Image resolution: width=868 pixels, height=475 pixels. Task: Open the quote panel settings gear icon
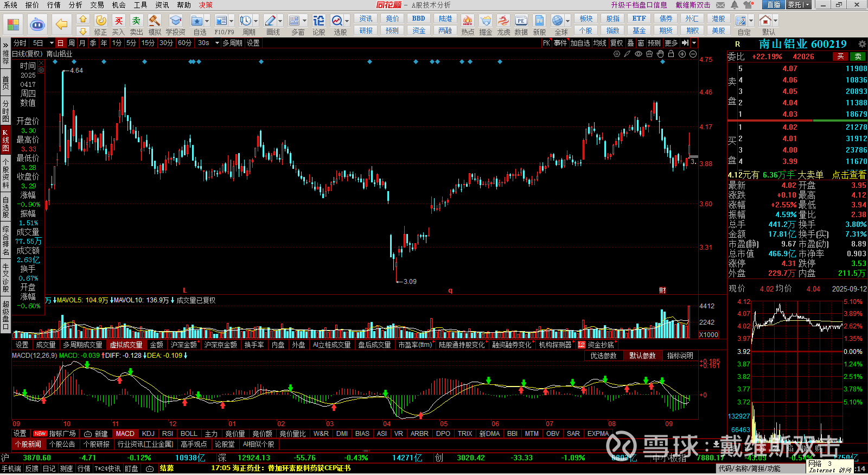point(862,44)
